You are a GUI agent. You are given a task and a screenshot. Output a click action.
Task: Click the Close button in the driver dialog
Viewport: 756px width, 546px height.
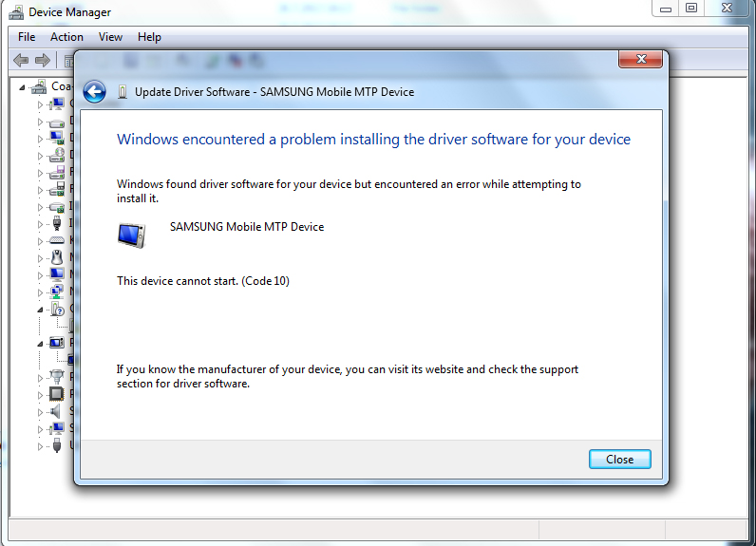coord(619,460)
